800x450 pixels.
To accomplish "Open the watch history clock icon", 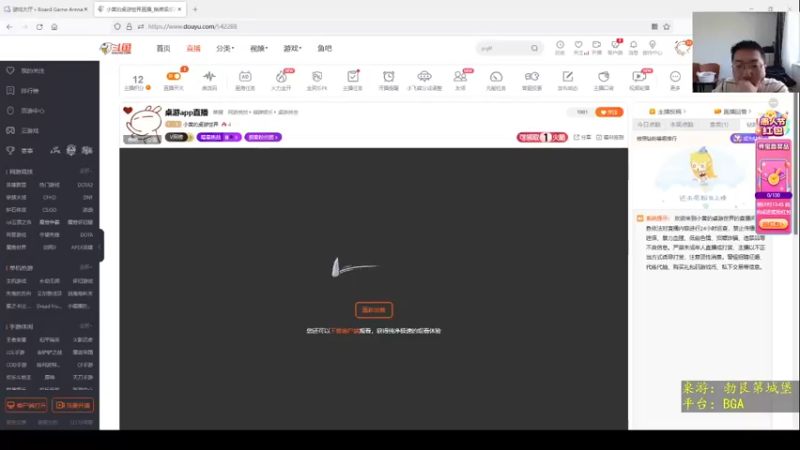I will pyautogui.click(x=560, y=47).
